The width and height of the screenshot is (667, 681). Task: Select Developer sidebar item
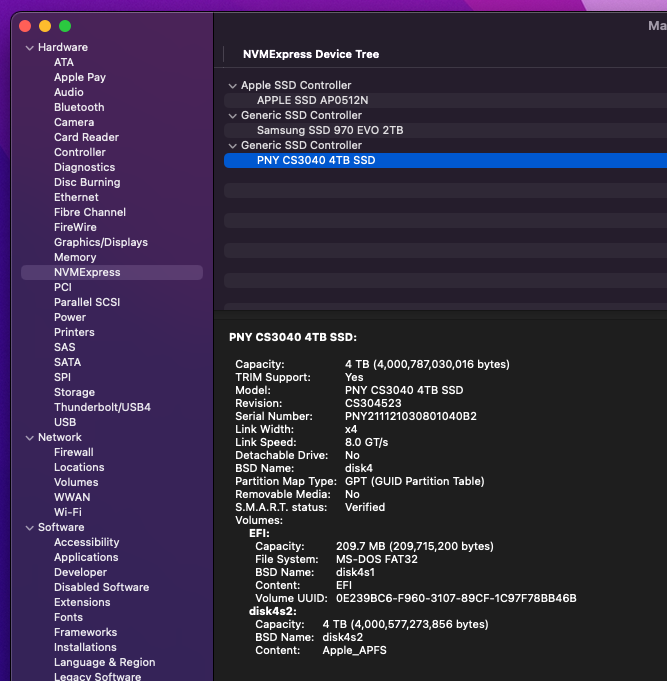coord(80,572)
